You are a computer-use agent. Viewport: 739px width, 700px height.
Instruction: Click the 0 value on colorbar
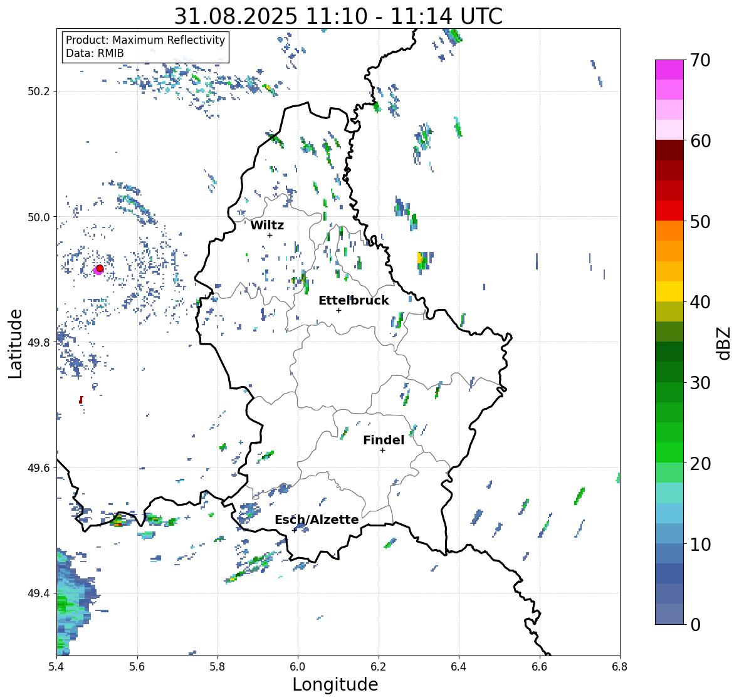pos(696,625)
